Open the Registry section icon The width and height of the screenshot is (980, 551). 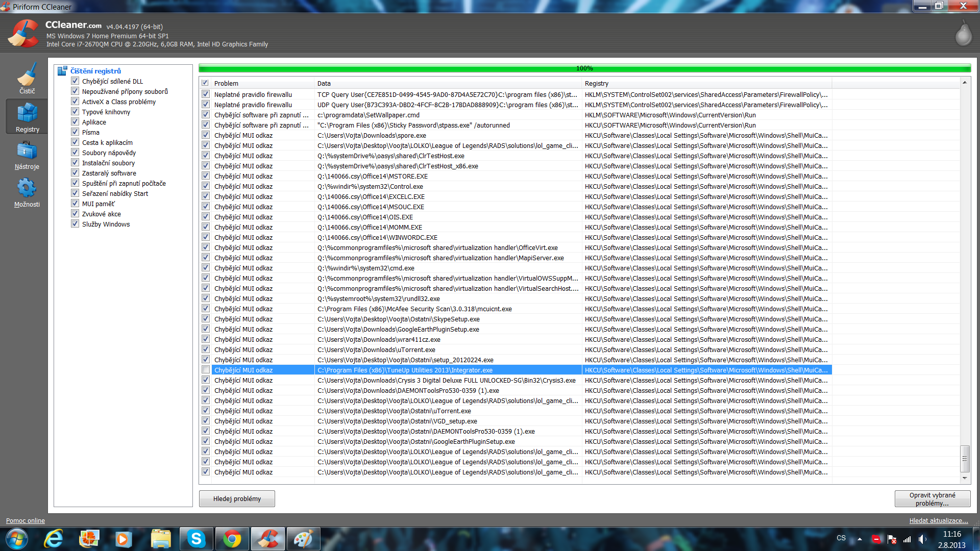[27, 117]
